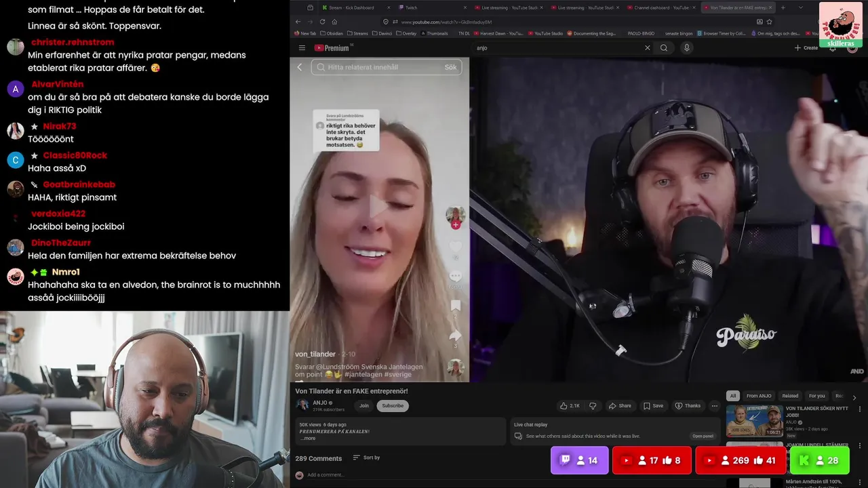868x488 pixels.
Task: Open the Harvest Dawn bookmark
Action: point(498,33)
